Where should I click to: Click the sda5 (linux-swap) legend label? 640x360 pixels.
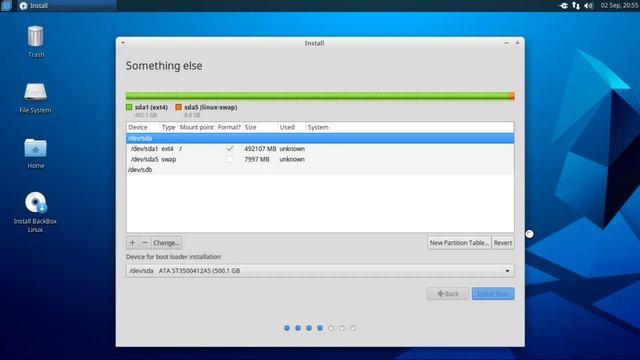[211, 107]
